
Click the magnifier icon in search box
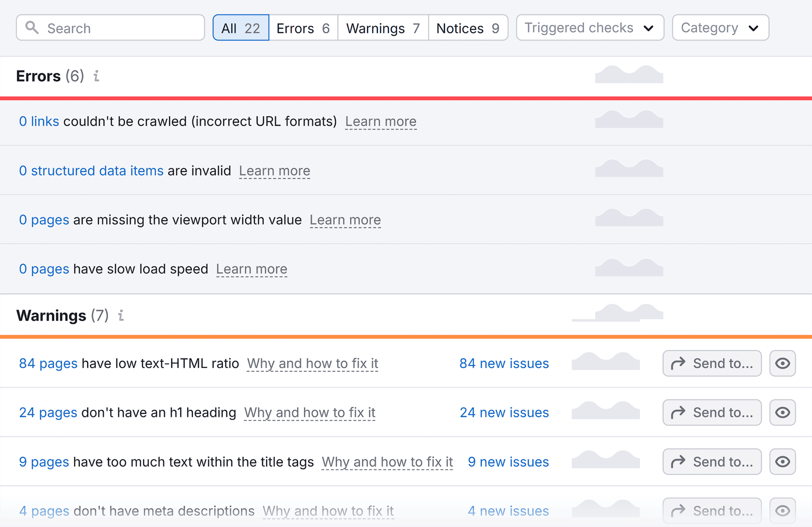pos(32,28)
